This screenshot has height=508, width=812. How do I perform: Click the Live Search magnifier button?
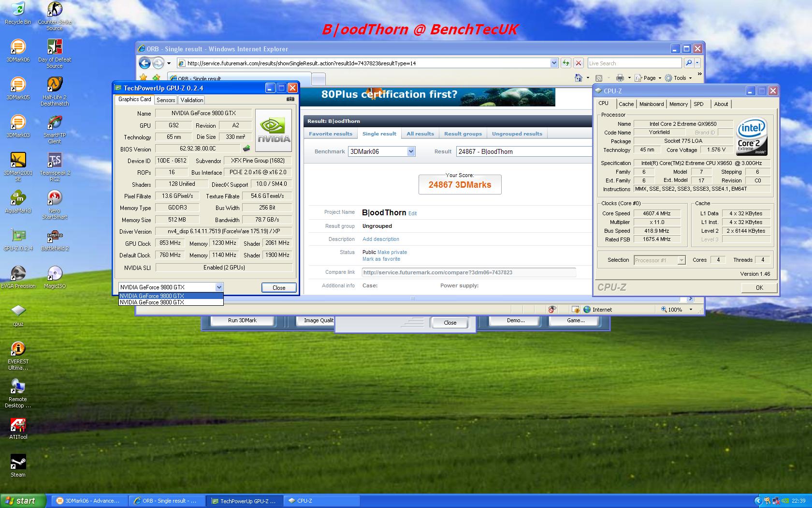[689, 63]
